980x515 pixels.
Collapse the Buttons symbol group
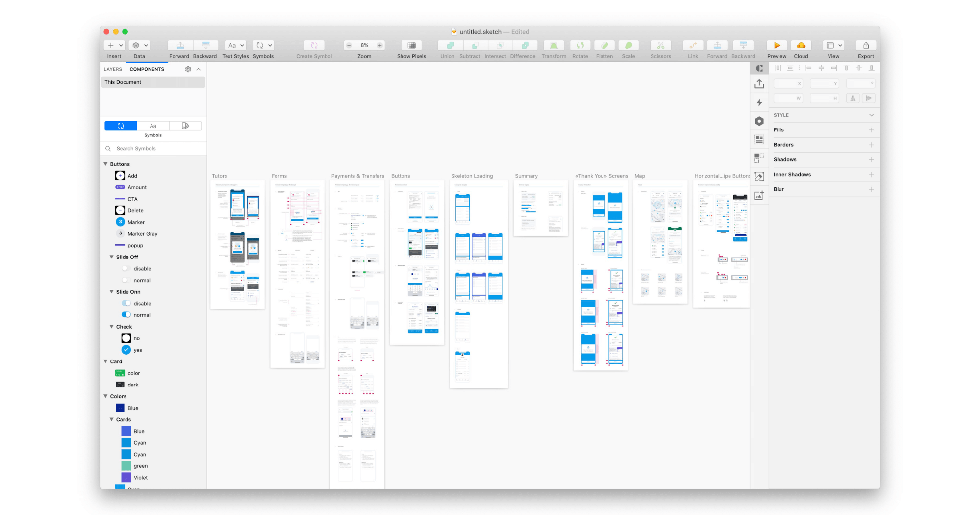click(x=105, y=164)
